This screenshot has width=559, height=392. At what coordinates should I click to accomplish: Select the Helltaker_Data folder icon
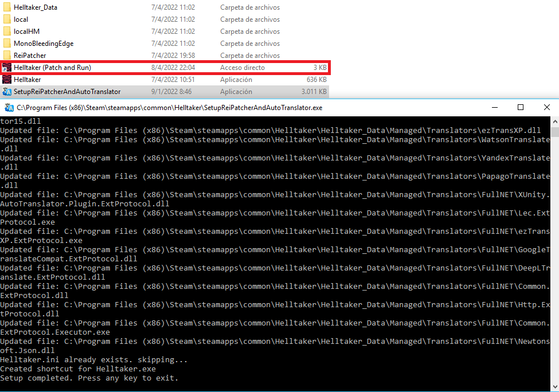click(7, 7)
